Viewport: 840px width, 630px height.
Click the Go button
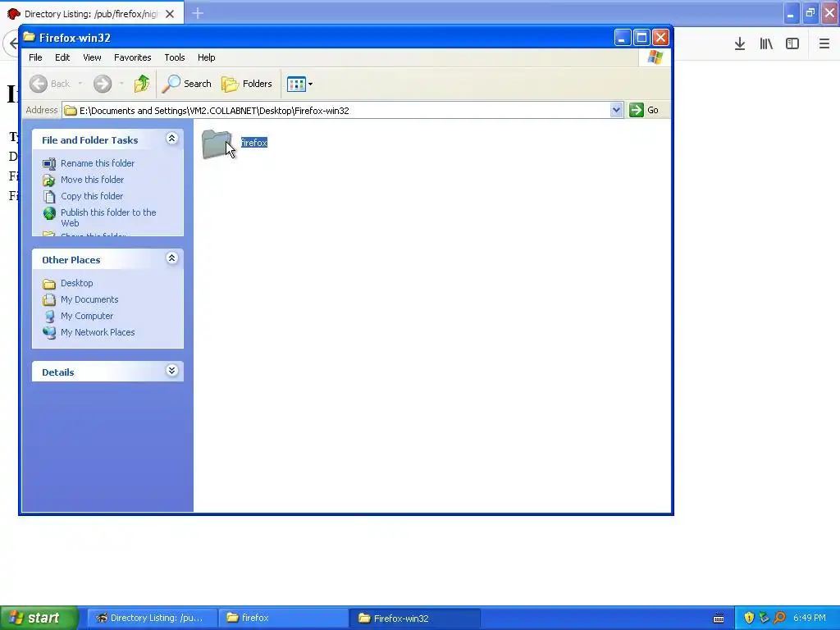click(x=644, y=110)
